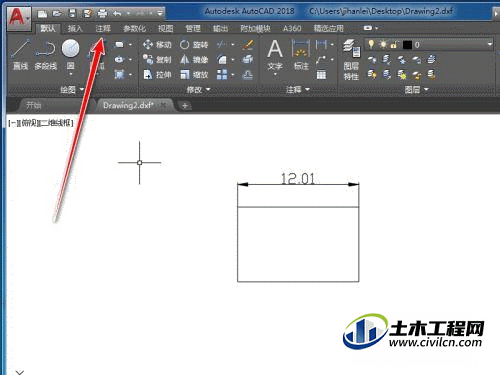Click the Open file icon in quick access toolbar

pos(57,13)
